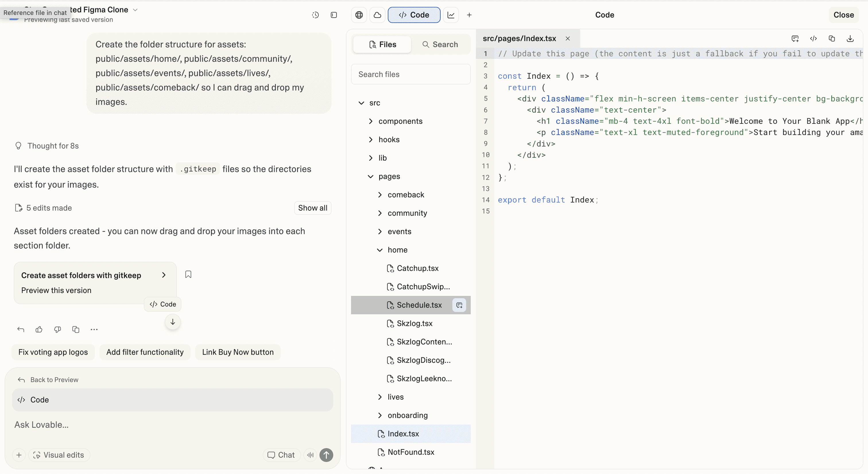Toggle Visual edits mode
The height and width of the screenshot is (474, 868).
59,455
